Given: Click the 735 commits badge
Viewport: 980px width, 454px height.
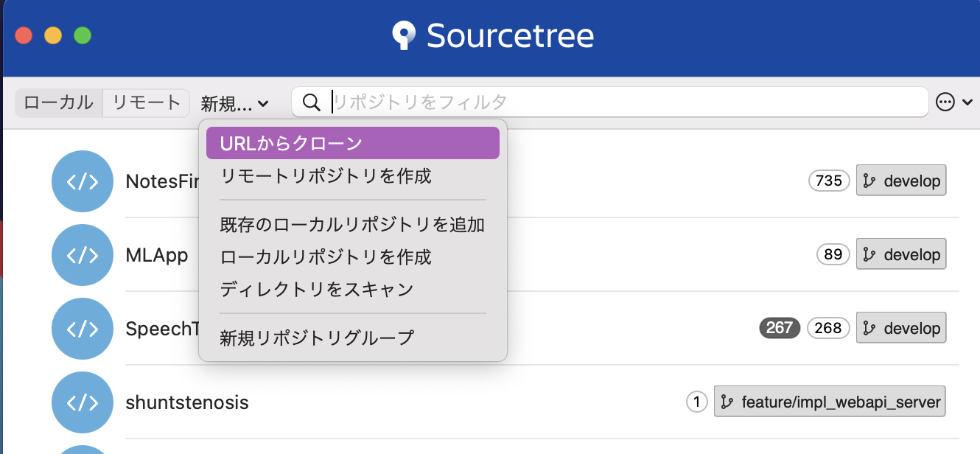Looking at the screenshot, I should 829,181.
